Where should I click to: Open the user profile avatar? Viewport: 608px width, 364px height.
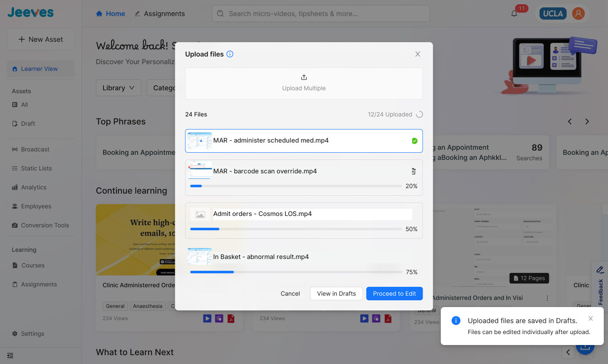pyautogui.click(x=578, y=13)
